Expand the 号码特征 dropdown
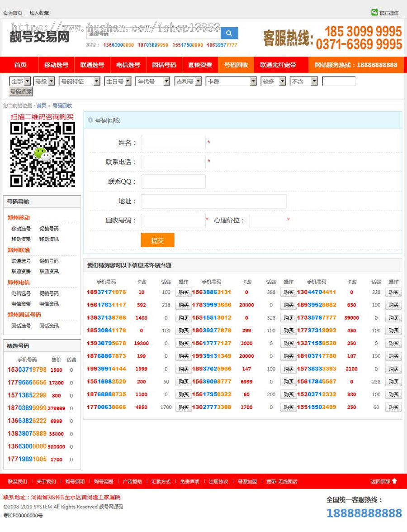 (80, 81)
